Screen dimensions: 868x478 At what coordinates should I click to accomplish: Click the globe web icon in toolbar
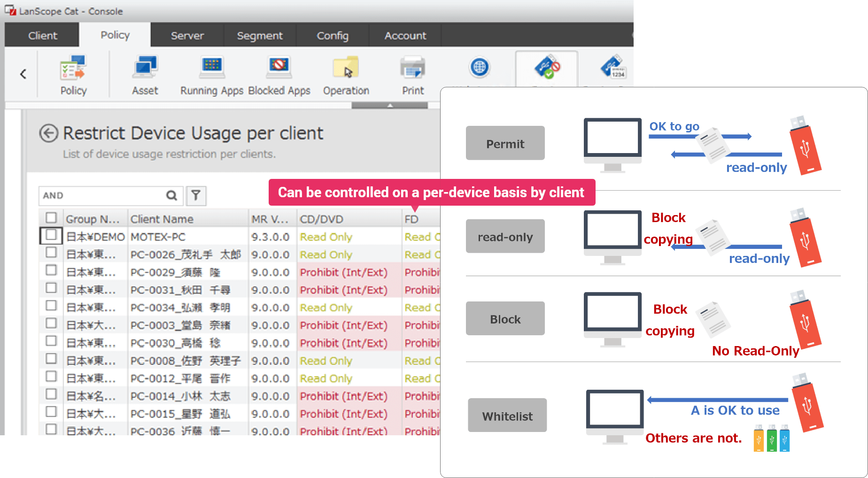pyautogui.click(x=480, y=68)
